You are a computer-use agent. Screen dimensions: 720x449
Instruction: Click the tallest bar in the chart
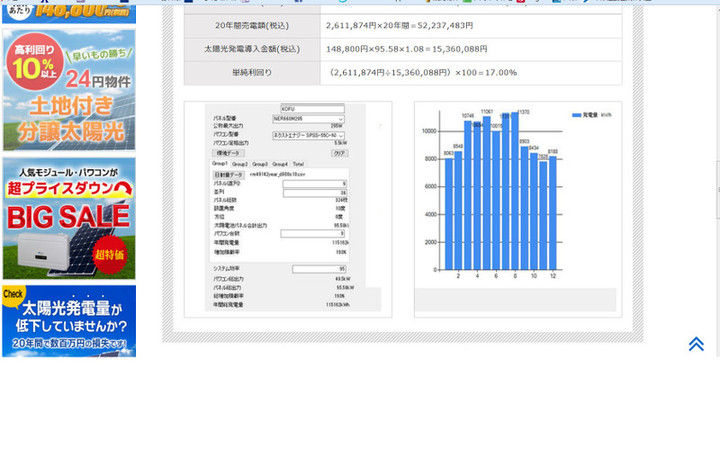coord(515,192)
